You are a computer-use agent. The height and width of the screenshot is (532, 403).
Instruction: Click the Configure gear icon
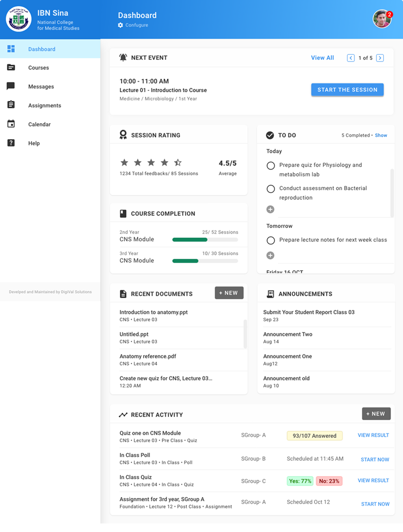point(120,25)
